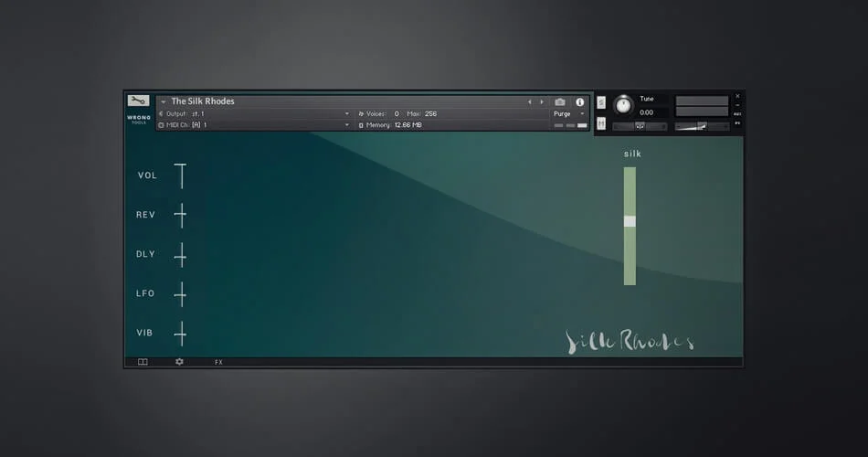Click the Tune knob
This screenshot has width=868, height=457.
[623, 105]
